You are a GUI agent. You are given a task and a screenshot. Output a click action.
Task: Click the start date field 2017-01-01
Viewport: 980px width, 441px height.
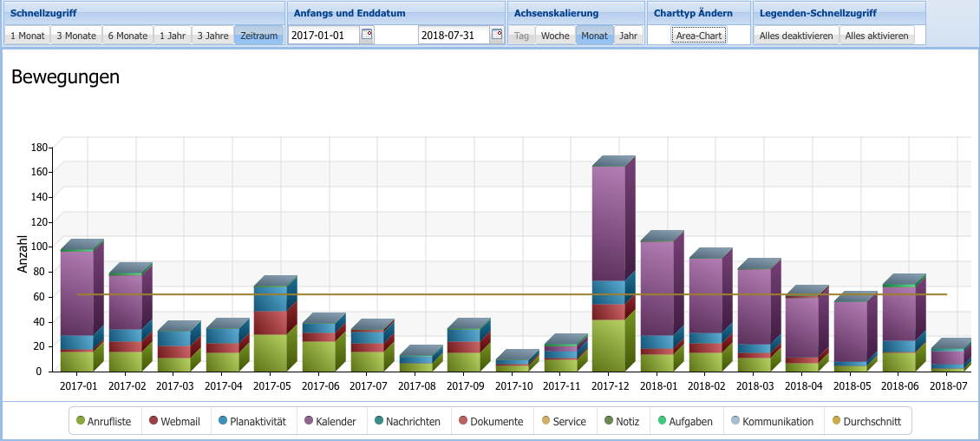click(323, 36)
